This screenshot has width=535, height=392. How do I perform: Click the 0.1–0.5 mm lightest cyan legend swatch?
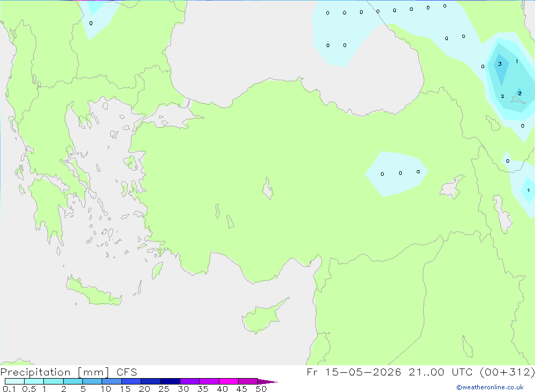14,381
